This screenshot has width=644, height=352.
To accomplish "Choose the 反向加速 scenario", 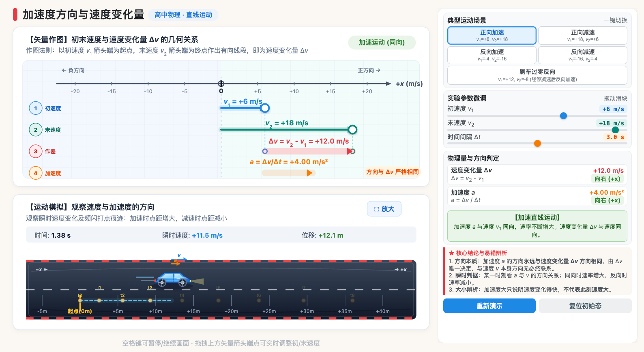I will click(492, 55).
